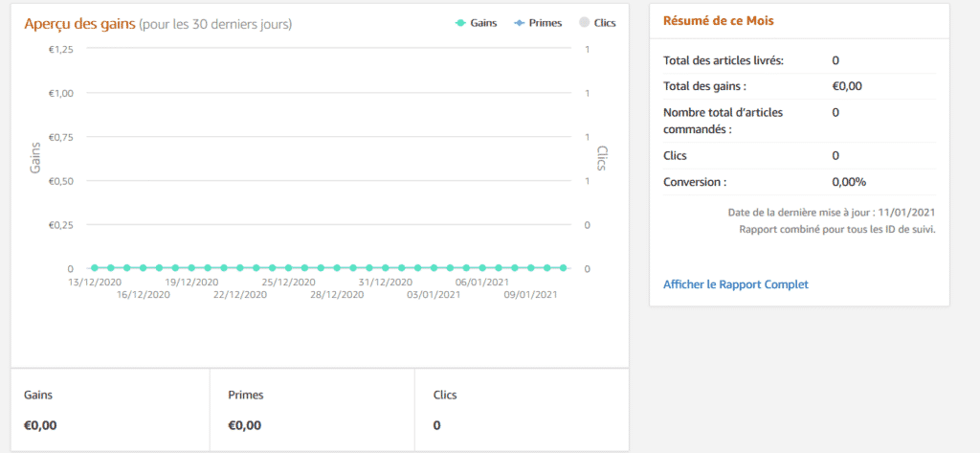The image size is (980, 453).
Task: Click the Total des gains summary row
Action: pos(799,86)
